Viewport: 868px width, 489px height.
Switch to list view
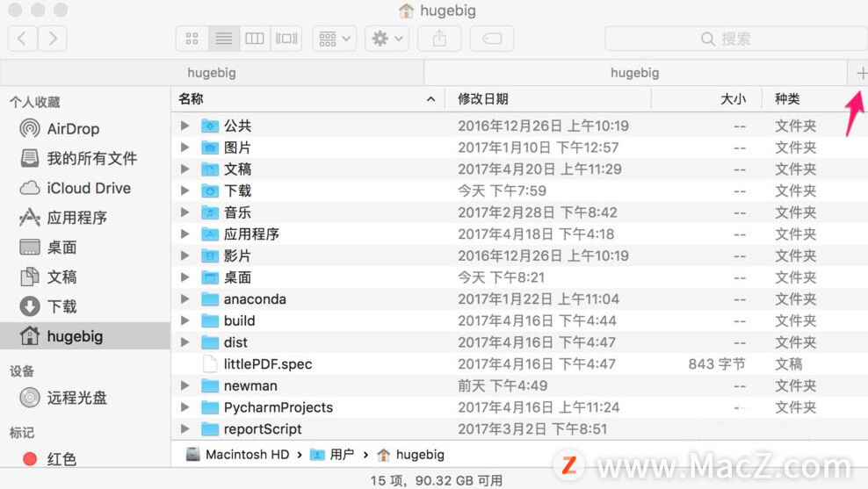coord(224,39)
